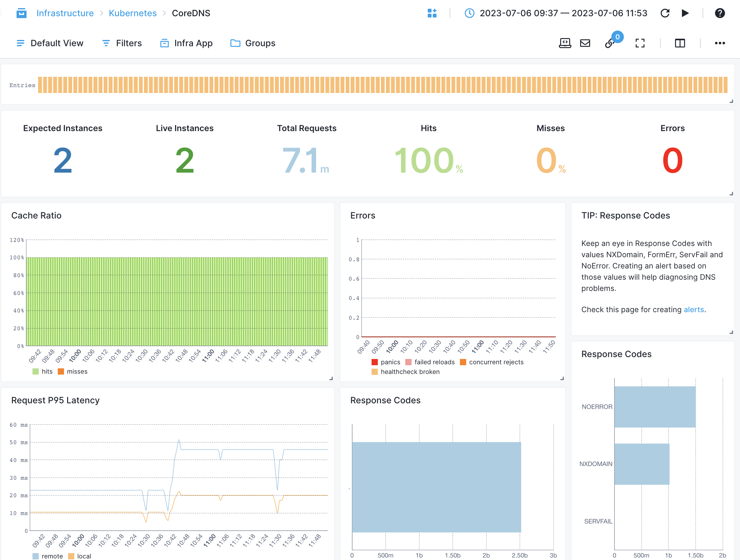Screen dimensions: 740x560
Task: Click the split panel layout icon
Action: point(680,42)
